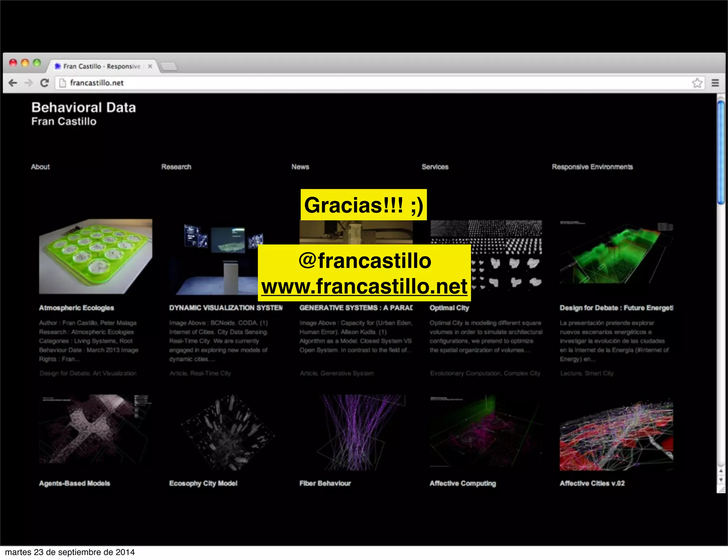Go to the Services section
This screenshot has height=560, width=728.
coord(435,167)
